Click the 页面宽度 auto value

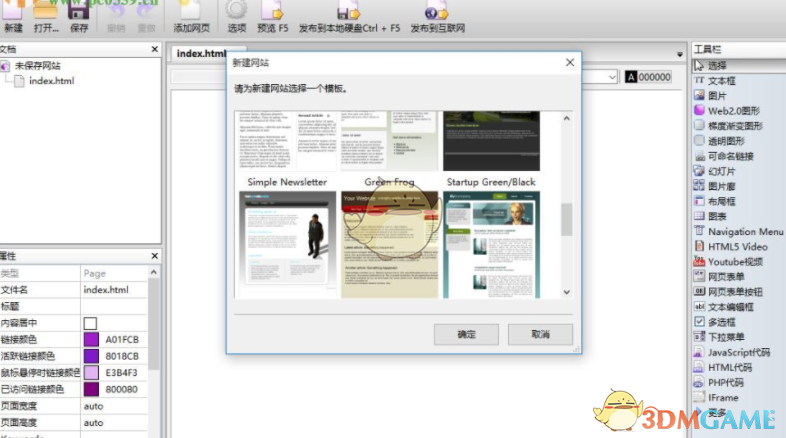(x=114, y=406)
